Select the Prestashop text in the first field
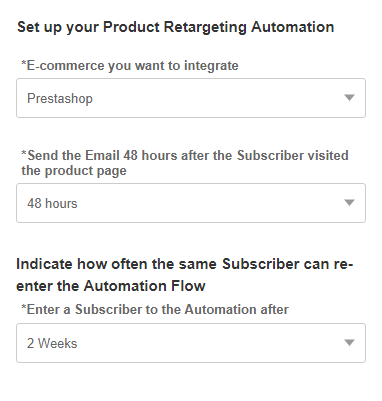This screenshot has height=401, width=382. click(x=60, y=98)
